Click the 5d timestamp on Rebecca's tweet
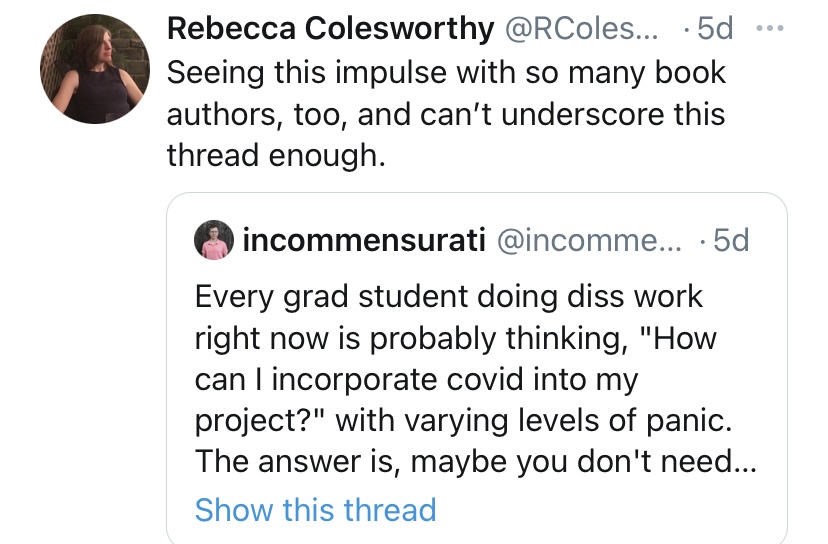Viewport: 828px width, 544px height. pos(714,29)
